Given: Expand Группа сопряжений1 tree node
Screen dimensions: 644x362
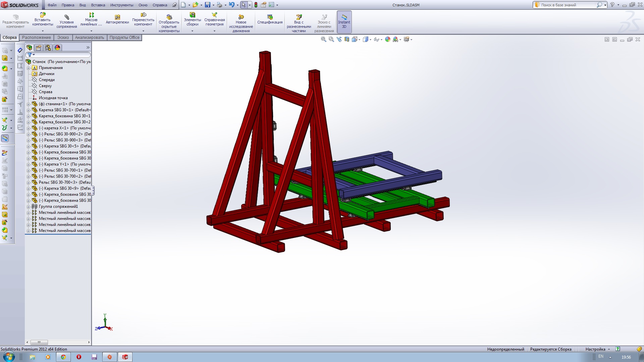Looking at the screenshot, I should pyautogui.click(x=29, y=207).
